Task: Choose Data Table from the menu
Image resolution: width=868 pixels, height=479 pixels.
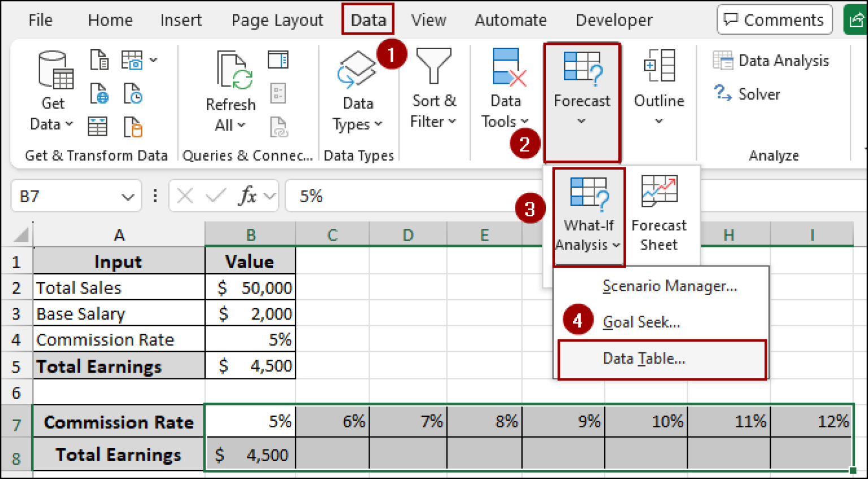Action: (644, 358)
